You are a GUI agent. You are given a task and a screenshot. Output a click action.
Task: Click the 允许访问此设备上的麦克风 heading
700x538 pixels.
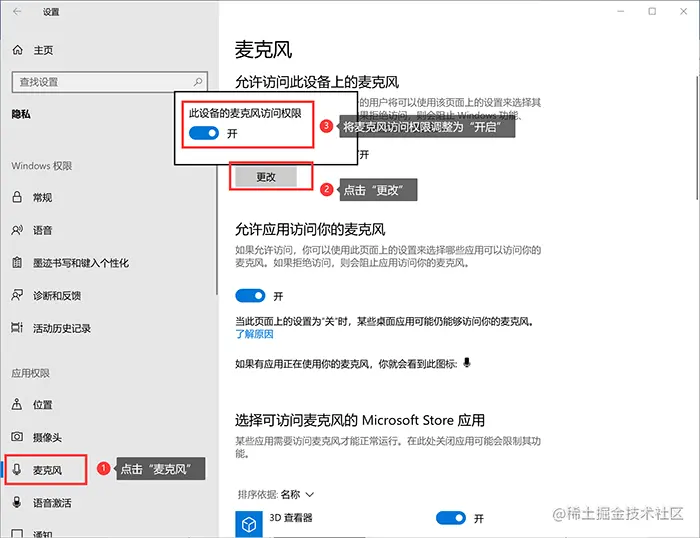coord(317,82)
